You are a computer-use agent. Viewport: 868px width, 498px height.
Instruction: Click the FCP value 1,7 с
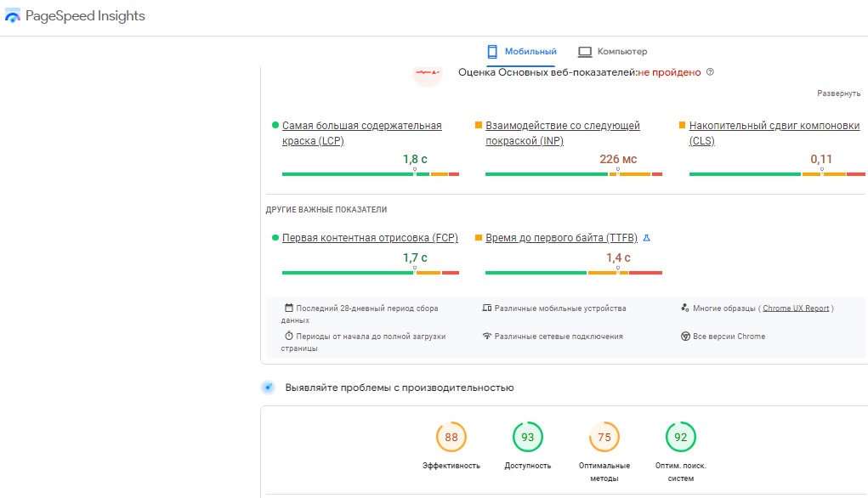coord(415,257)
